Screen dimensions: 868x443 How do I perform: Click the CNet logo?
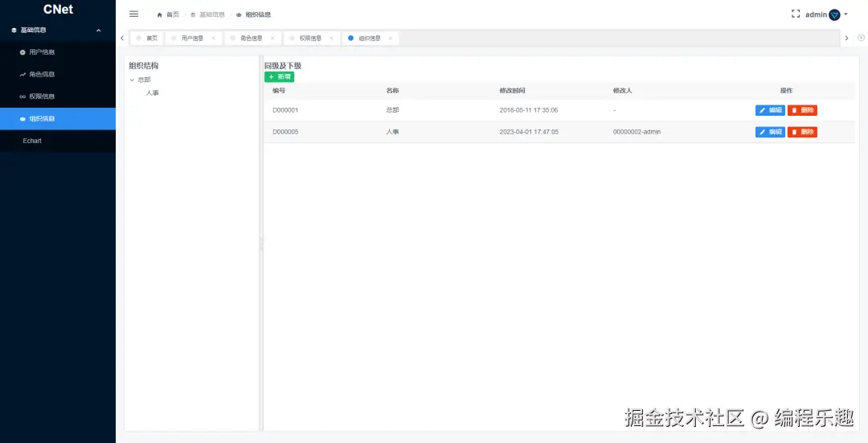coord(58,10)
